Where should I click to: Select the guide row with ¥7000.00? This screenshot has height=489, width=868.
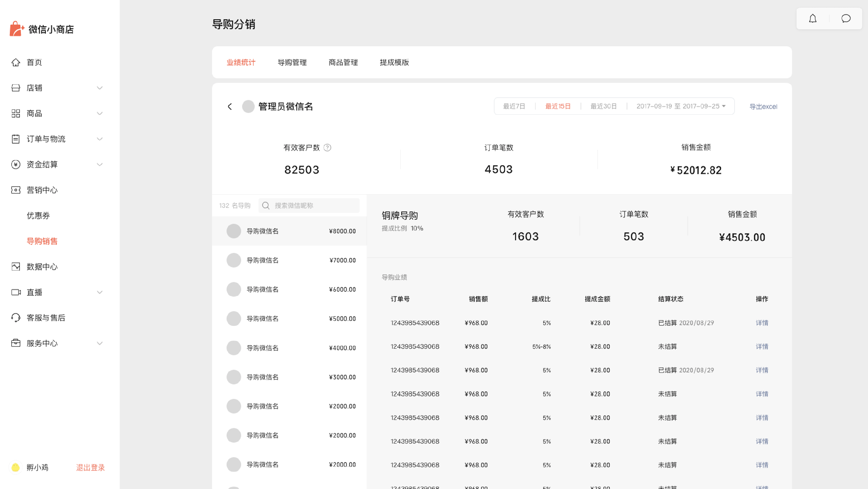tap(290, 260)
